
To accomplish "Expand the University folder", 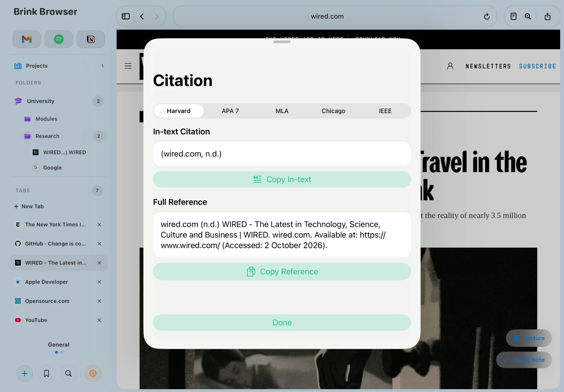I will [59, 101].
